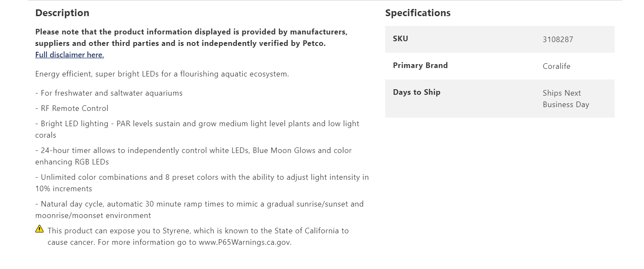The width and height of the screenshot is (644, 269).
Task: Select the Days to Ship label
Action: click(x=417, y=92)
